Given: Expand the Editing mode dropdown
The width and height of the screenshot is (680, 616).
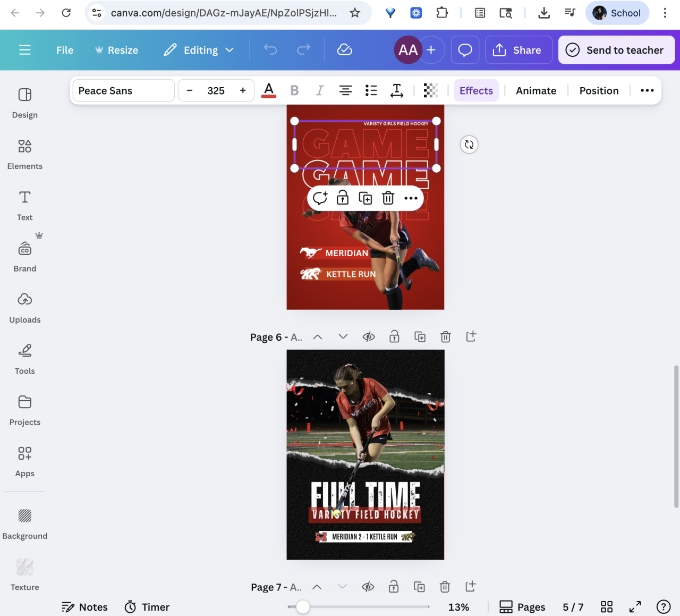Looking at the screenshot, I should (x=199, y=50).
